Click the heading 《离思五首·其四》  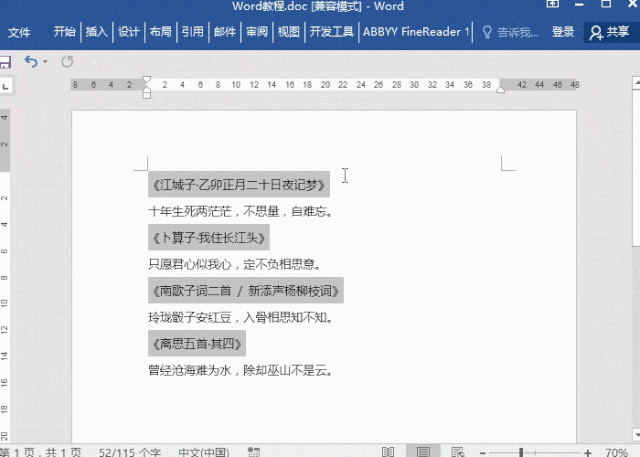tap(197, 344)
